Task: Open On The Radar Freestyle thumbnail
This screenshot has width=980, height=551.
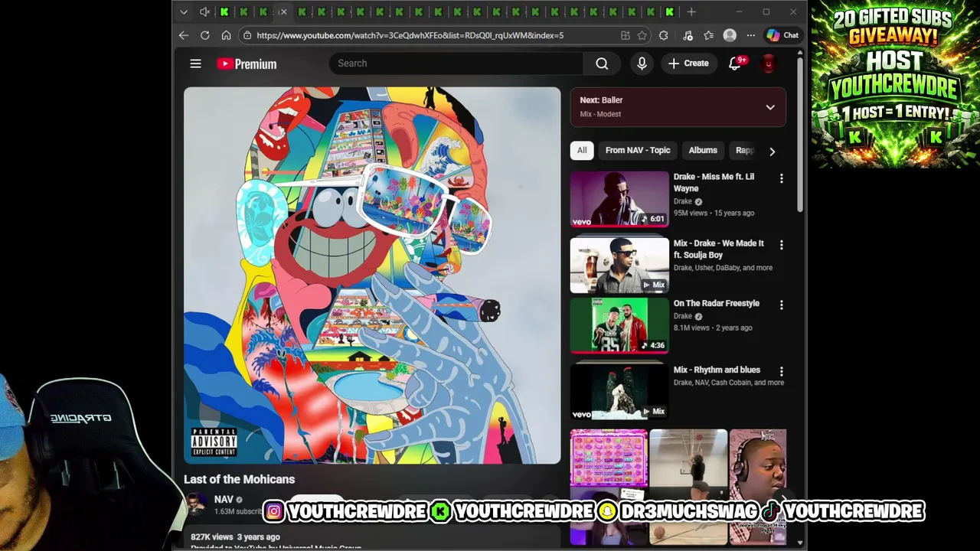Action: click(x=619, y=325)
